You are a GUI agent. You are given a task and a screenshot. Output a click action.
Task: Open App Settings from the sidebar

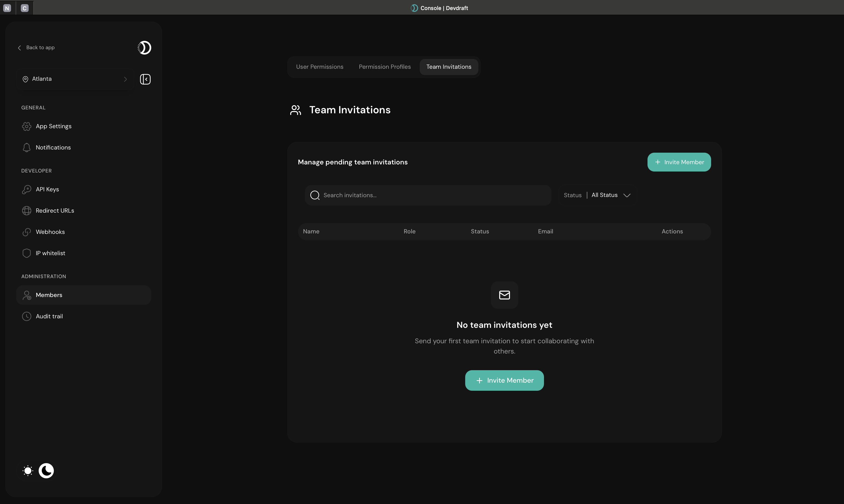53,126
